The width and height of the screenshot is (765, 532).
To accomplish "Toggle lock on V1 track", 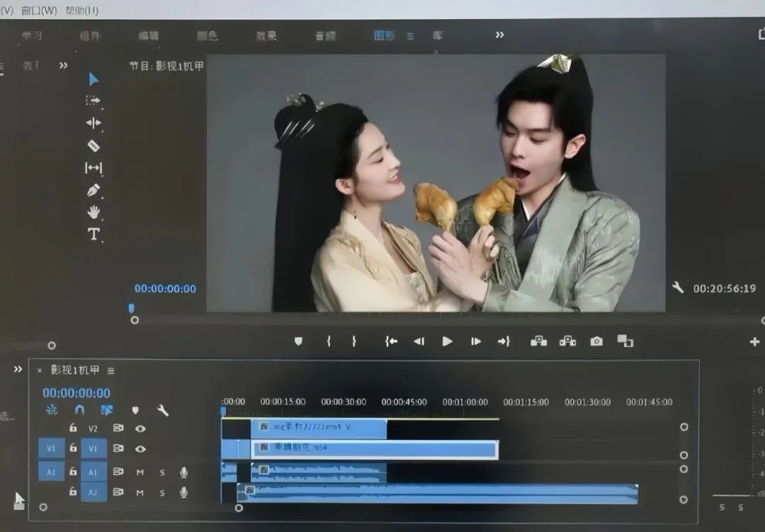I will 73,447.
